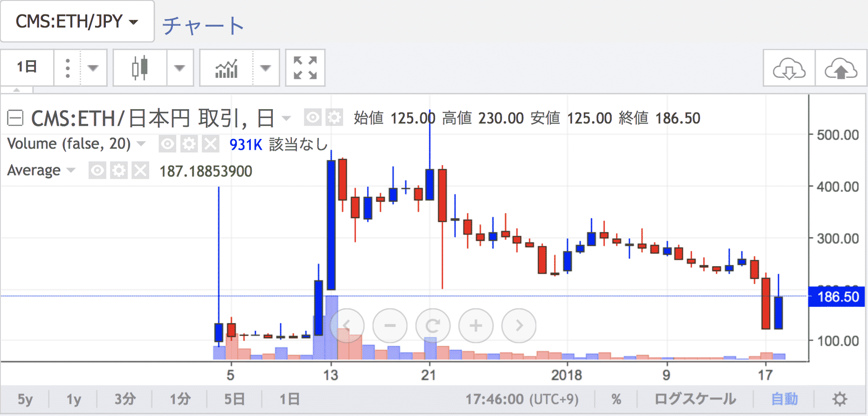Select the 1y time range
Image resolution: width=868 pixels, height=416 pixels.
coord(74,400)
